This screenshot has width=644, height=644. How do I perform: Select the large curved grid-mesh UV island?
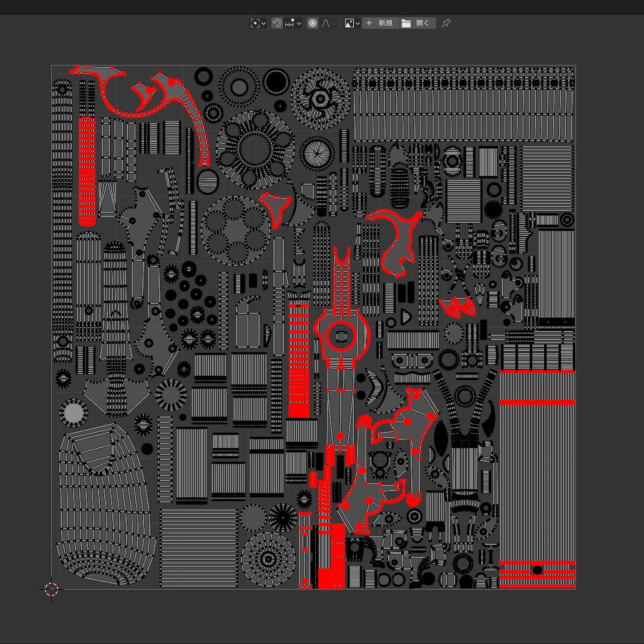tap(106, 504)
